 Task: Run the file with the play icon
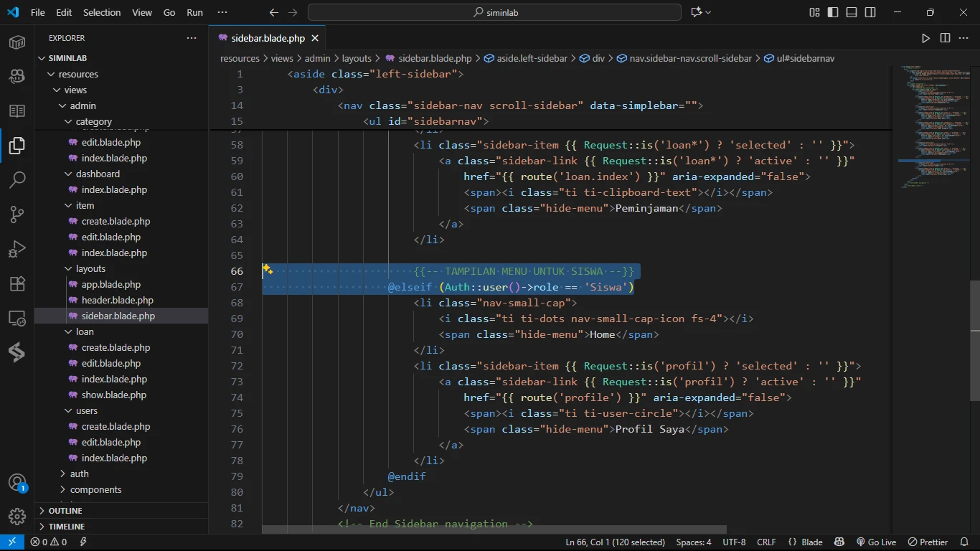coord(925,38)
